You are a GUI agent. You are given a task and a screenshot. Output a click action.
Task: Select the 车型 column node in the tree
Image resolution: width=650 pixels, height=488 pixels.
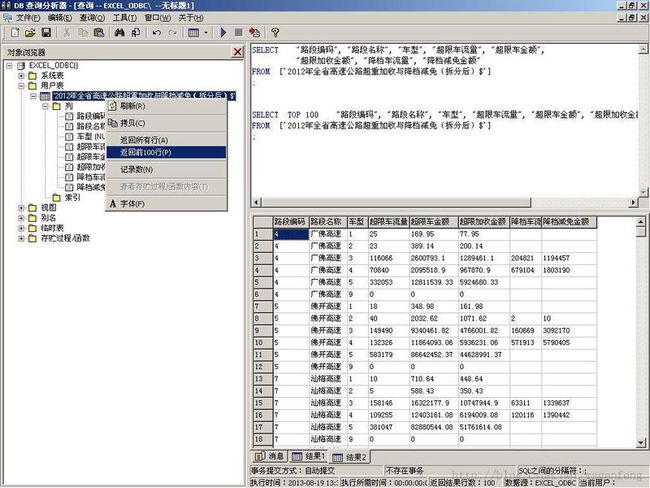(x=90, y=136)
